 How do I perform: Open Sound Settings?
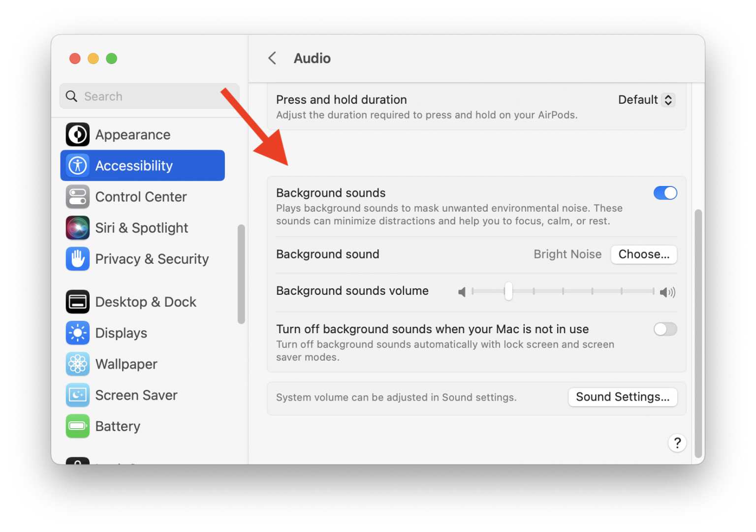(x=623, y=397)
